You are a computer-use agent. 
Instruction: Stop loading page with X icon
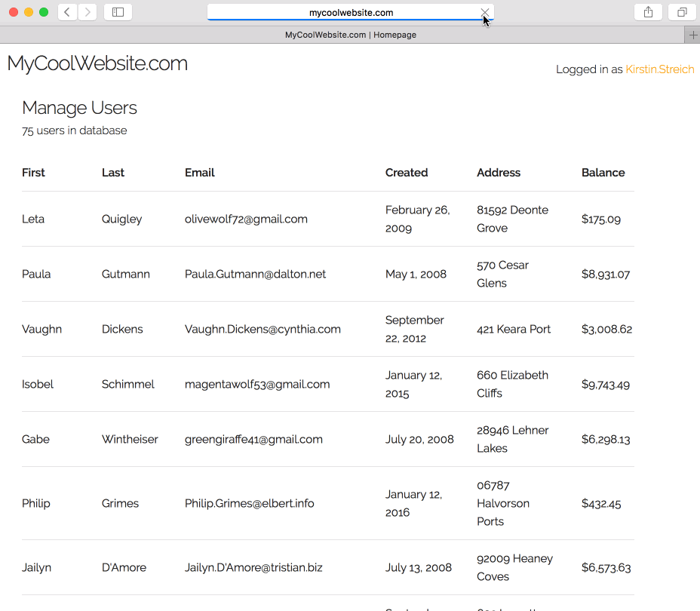coord(485,13)
